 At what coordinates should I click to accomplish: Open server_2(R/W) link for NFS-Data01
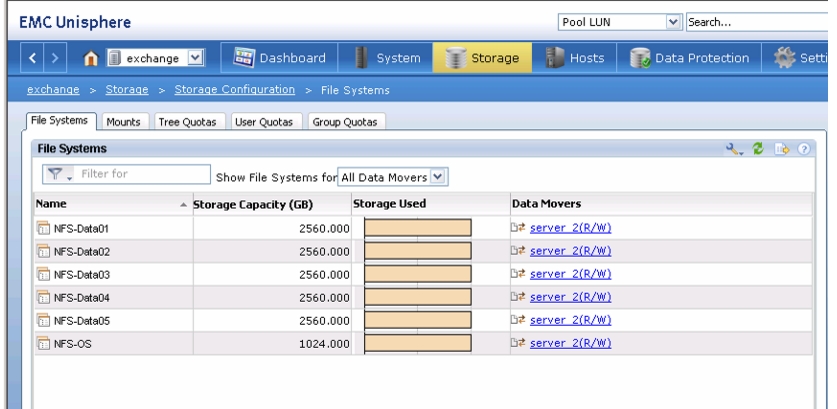coord(570,228)
